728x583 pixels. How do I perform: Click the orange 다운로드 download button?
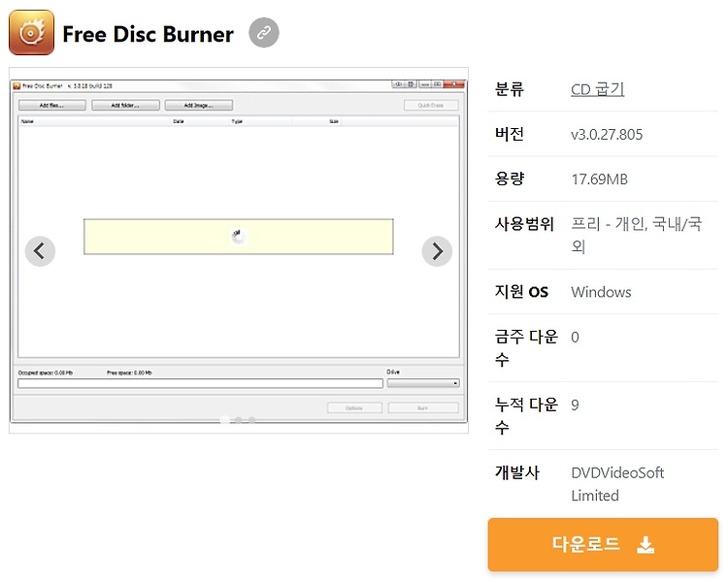(603, 544)
